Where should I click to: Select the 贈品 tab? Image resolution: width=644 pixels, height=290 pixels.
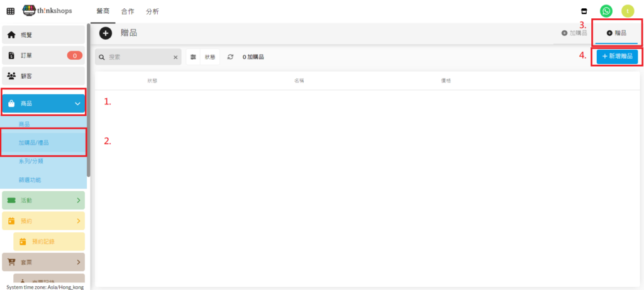pos(617,33)
